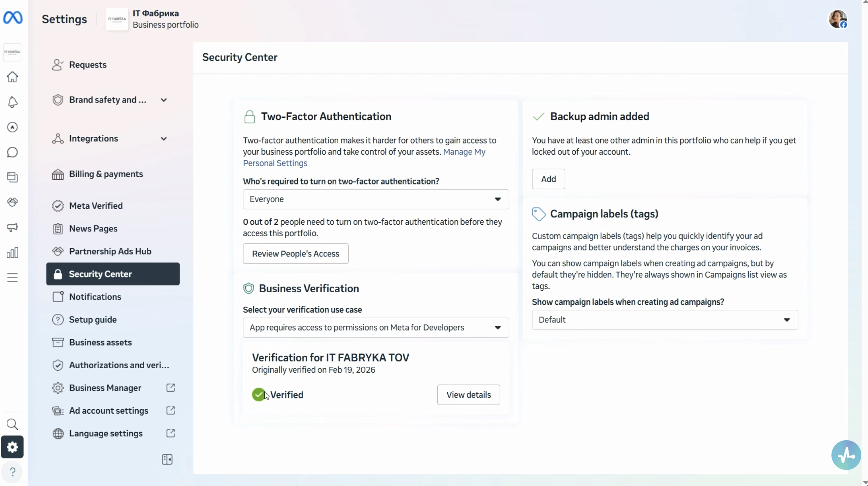Click the activity pulse floating button
Image resolution: width=868 pixels, height=486 pixels.
point(846,455)
